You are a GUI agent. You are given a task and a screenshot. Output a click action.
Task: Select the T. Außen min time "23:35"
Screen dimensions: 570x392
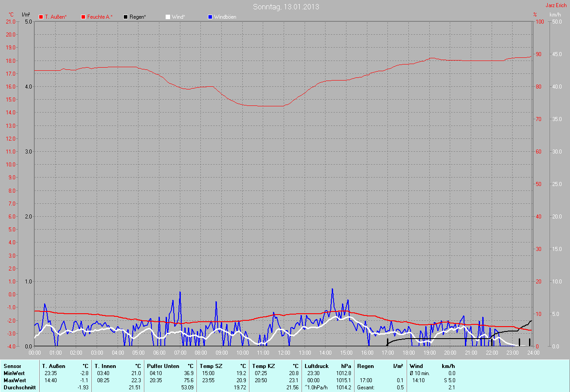[x=51, y=373]
